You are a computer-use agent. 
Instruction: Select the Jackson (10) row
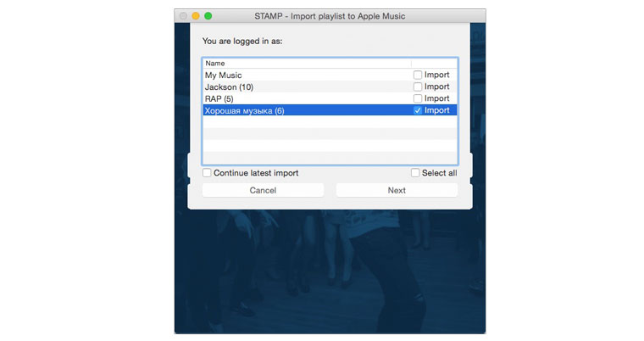330,87
